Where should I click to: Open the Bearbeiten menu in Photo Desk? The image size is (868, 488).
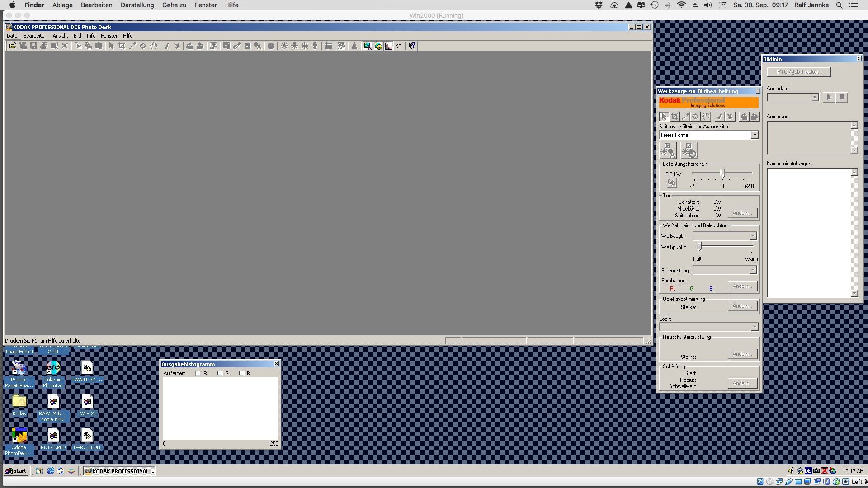[x=35, y=36]
